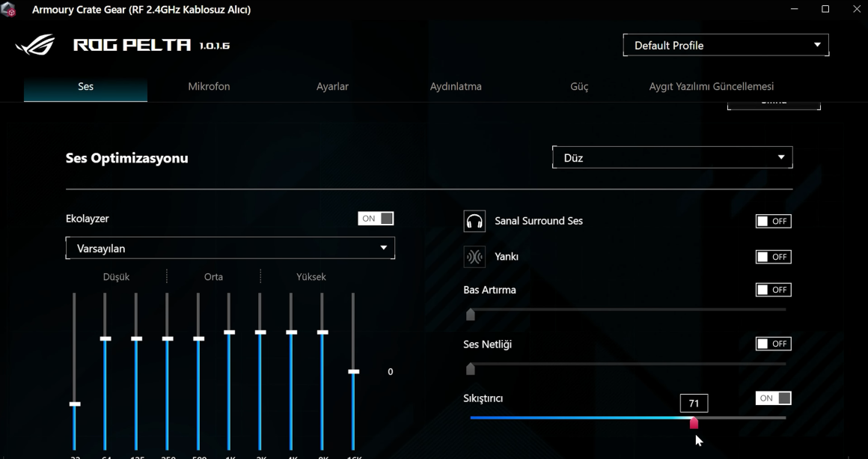Screen dimensions: 868x459
Task: Click the Yankı sound-wave icon
Action: click(x=474, y=257)
